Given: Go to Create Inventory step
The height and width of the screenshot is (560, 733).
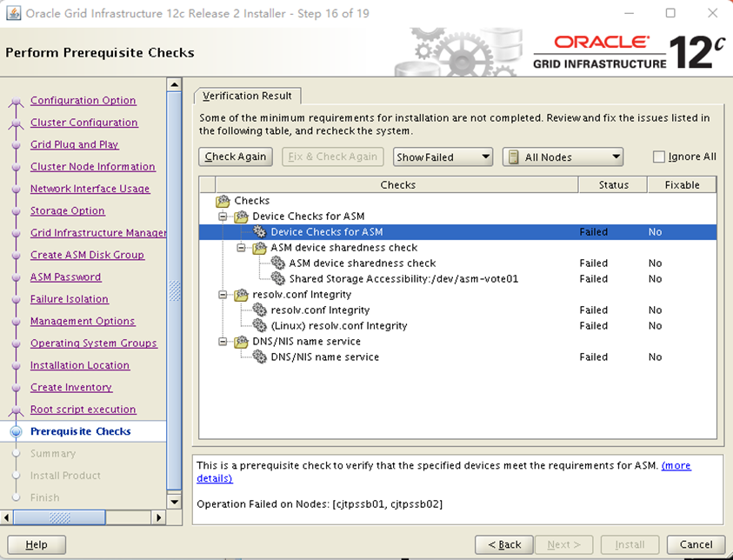Looking at the screenshot, I should pos(71,387).
